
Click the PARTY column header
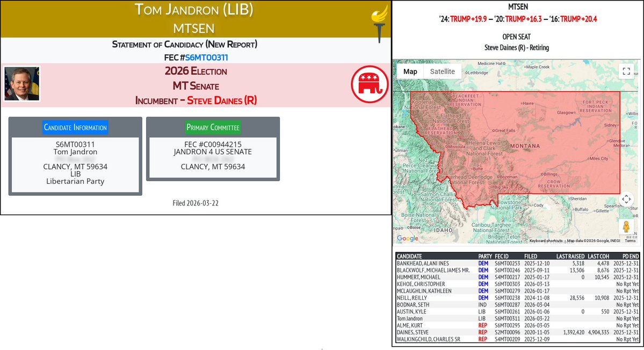tap(485, 256)
